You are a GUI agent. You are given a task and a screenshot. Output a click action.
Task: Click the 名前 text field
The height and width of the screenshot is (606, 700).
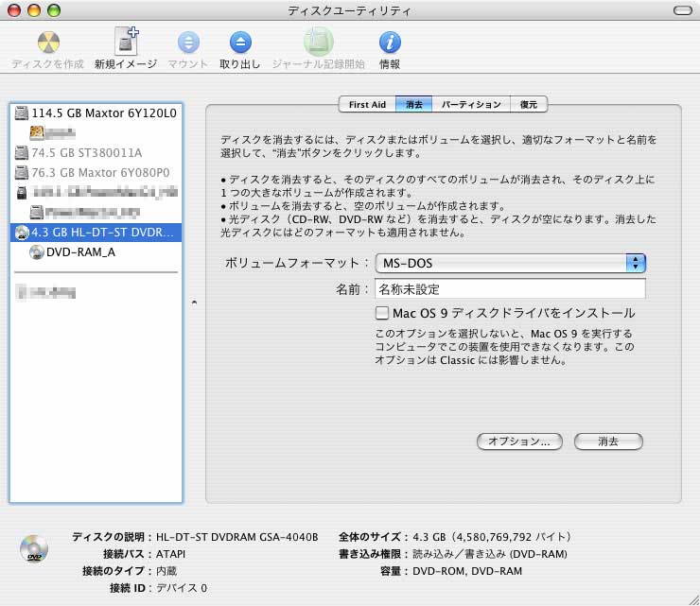pyautogui.click(x=510, y=289)
